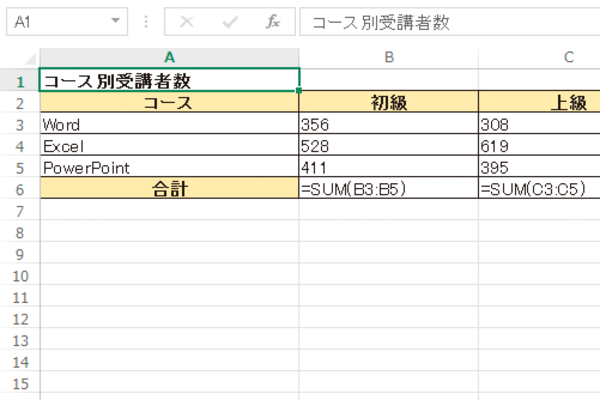Select the 合計 cell
Image resolution: width=600 pixels, height=400 pixels.
(x=169, y=189)
